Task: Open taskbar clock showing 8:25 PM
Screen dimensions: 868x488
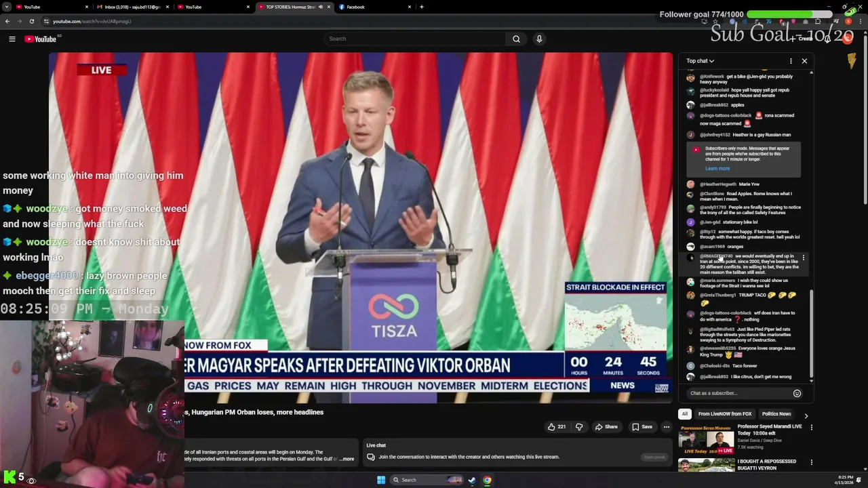Action: pyautogui.click(x=845, y=480)
